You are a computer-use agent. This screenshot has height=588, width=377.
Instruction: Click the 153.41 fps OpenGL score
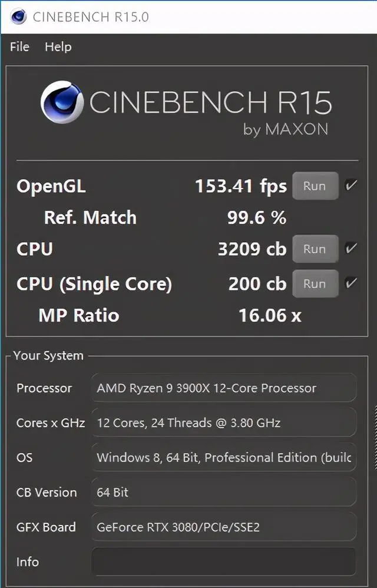click(x=241, y=186)
